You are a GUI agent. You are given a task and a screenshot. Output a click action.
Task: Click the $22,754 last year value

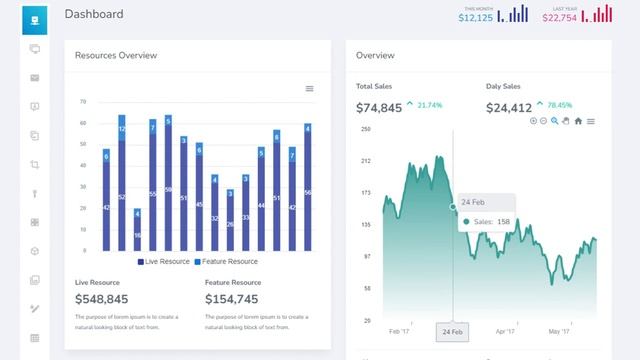(560, 18)
